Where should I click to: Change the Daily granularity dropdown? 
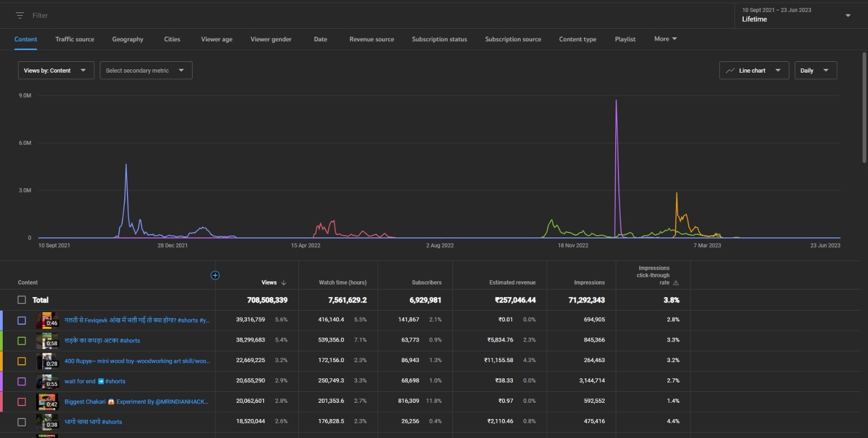[x=815, y=70]
